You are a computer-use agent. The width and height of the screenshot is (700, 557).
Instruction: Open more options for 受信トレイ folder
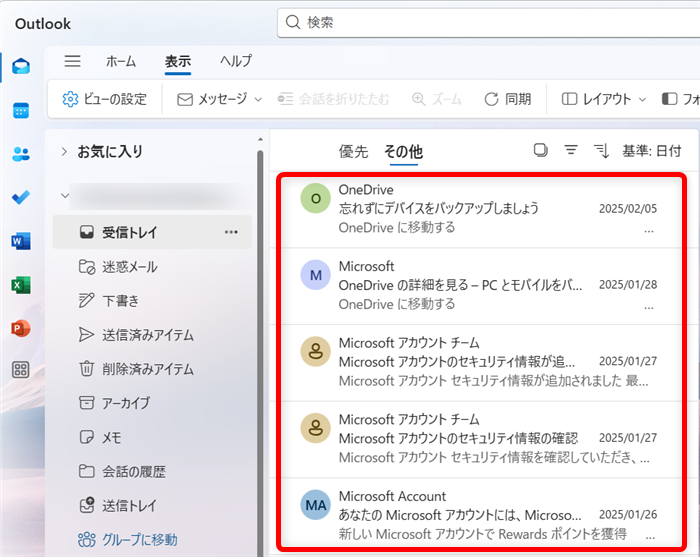[231, 232]
